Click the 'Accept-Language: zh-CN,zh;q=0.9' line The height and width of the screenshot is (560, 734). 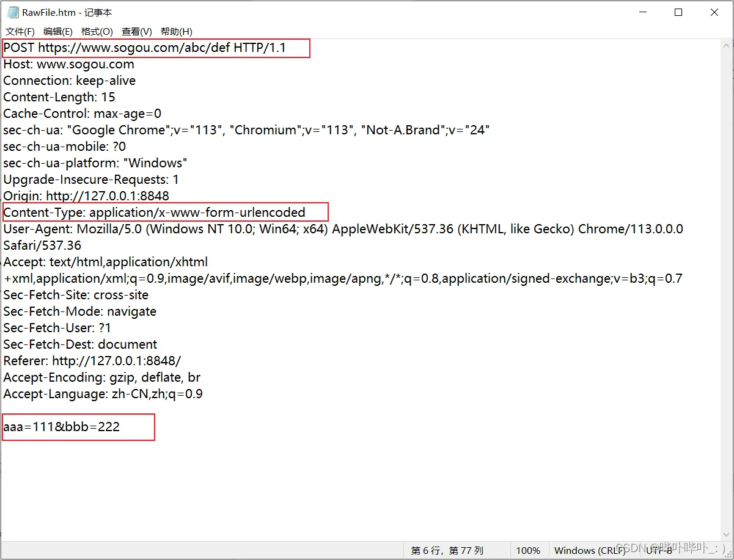tap(103, 394)
